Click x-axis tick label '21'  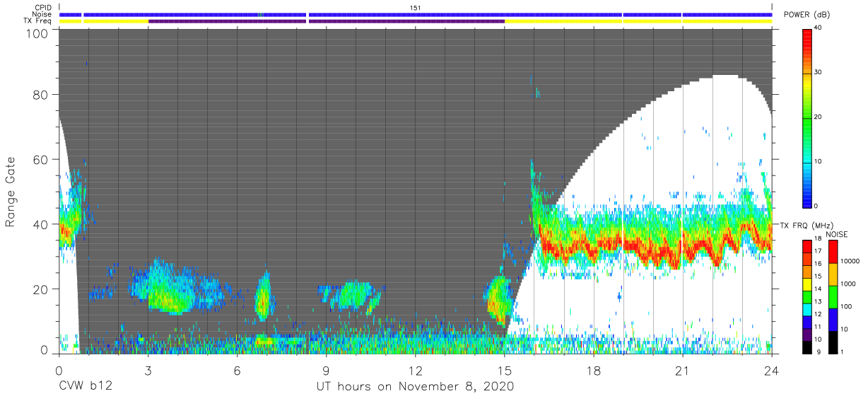tap(682, 370)
